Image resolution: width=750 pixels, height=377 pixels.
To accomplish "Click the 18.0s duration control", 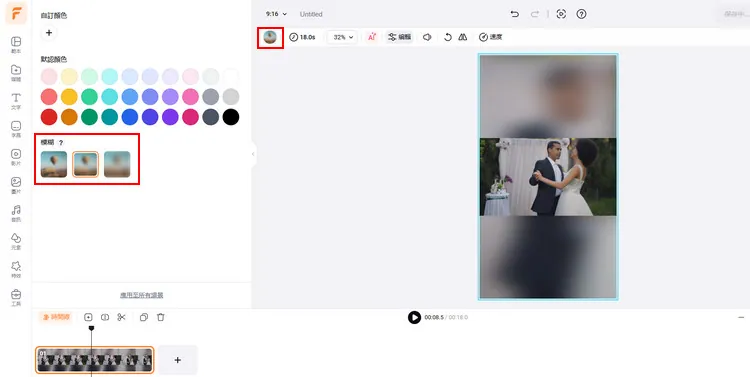I will click(302, 37).
